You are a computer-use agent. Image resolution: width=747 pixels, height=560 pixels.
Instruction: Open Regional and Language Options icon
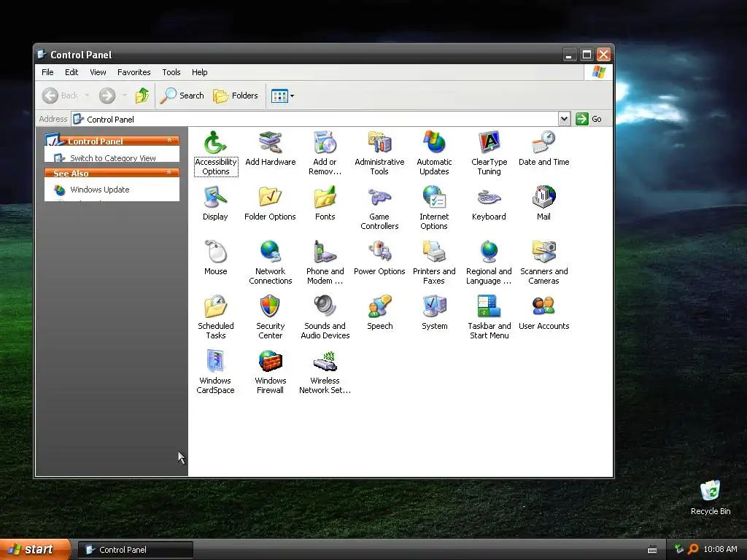[x=489, y=252]
